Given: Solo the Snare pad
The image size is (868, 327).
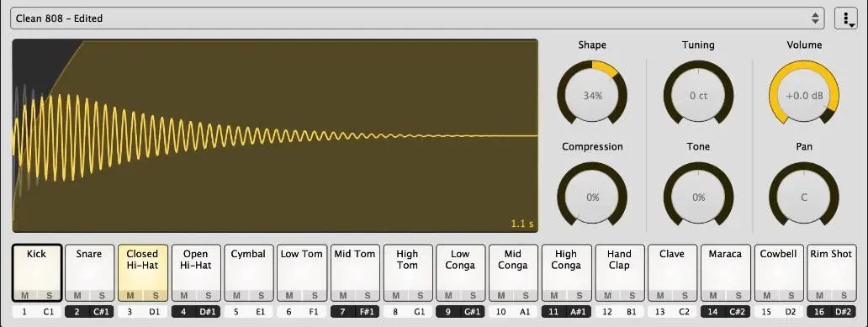Looking at the screenshot, I should tap(102, 295).
